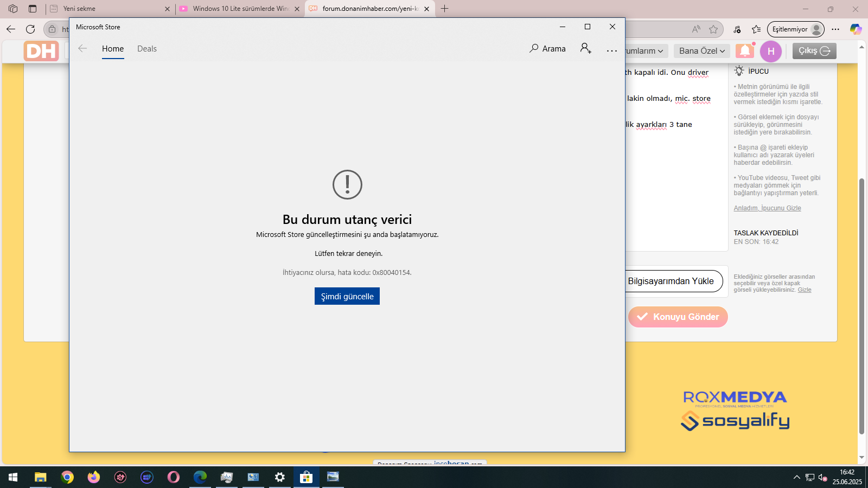Viewport: 868px width, 488px height.
Task: Click the Gizle link under upload hint
Action: point(805,290)
